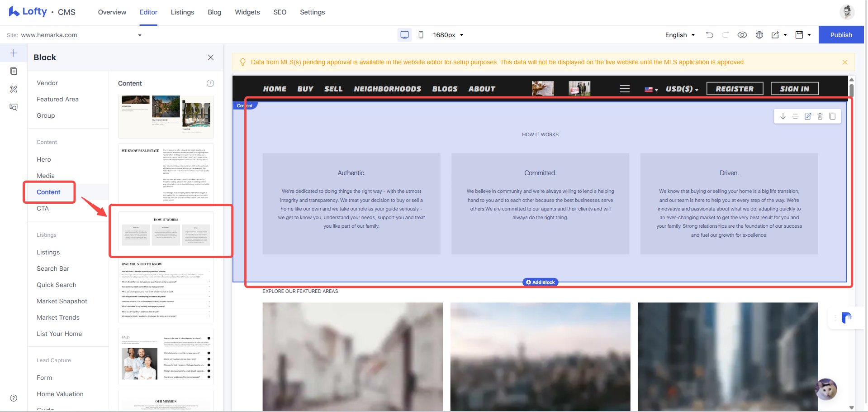868x412 pixels.
Task: Switch to desktop preview mode
Action: (x=404, y=35)
